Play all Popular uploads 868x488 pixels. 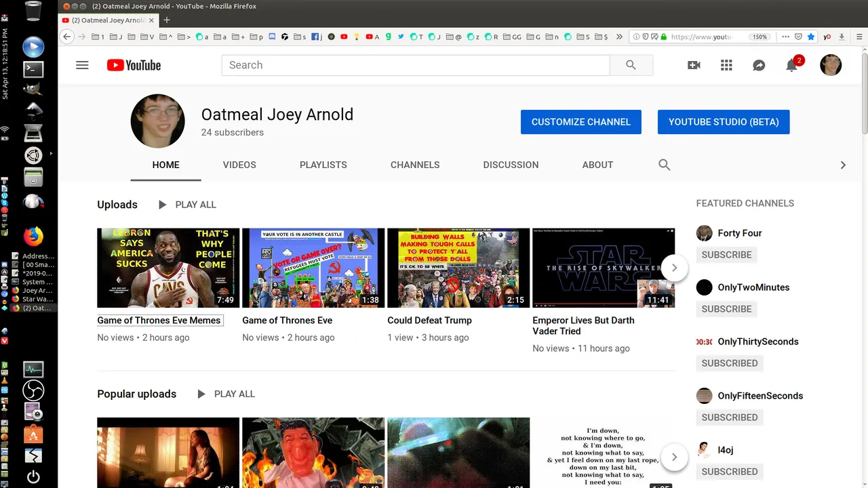[226, 394]
